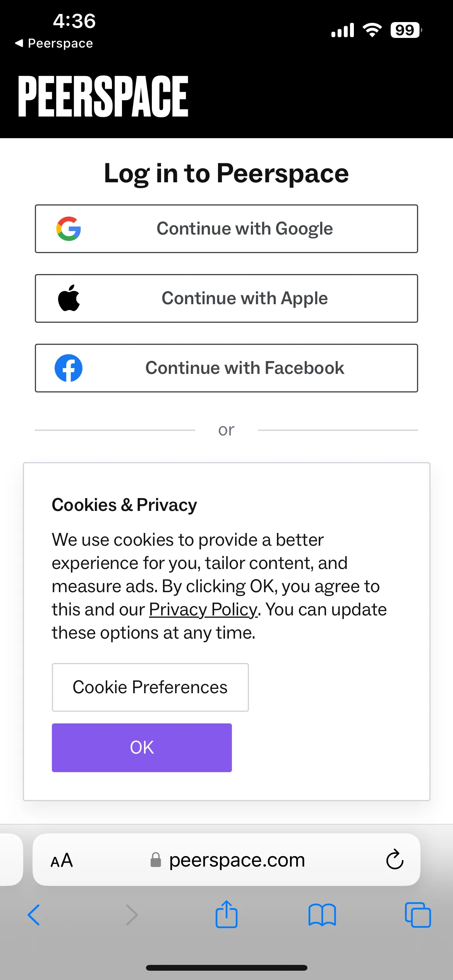Screen dimensions: 453x980
Task: Open the Privacy Policy link
Action: coord(203,610)
